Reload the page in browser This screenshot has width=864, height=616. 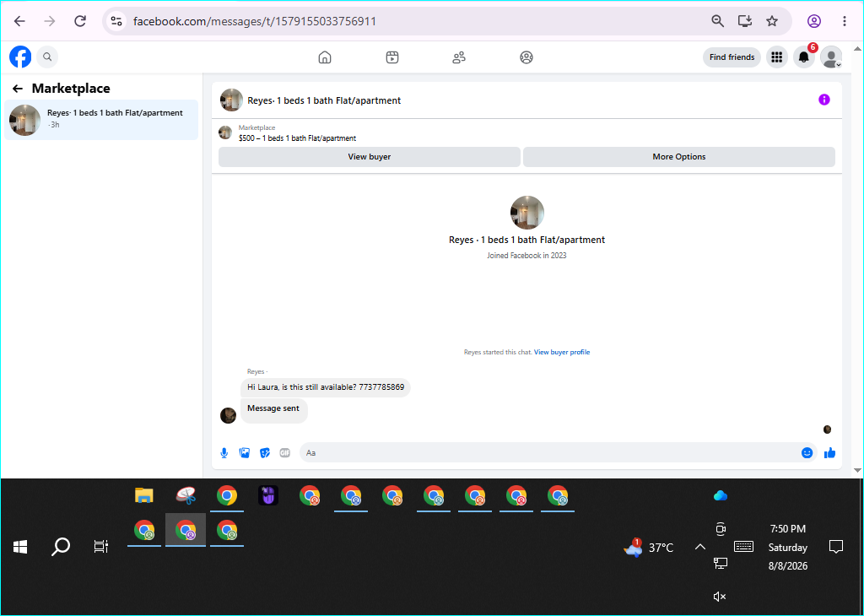(x=80, y=21)
